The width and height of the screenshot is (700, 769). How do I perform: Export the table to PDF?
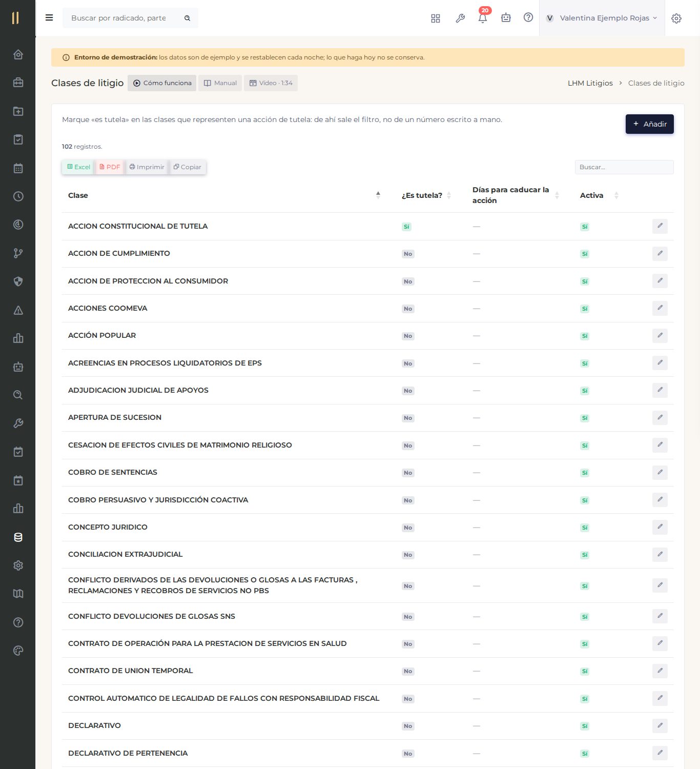[x=110, y=167]
